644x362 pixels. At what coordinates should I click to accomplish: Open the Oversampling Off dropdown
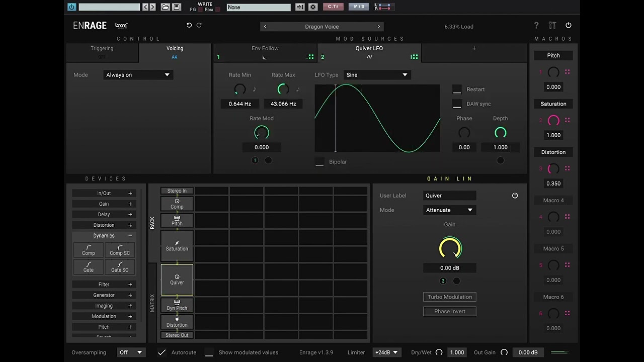pyautogui.click(x=131, y=352)
